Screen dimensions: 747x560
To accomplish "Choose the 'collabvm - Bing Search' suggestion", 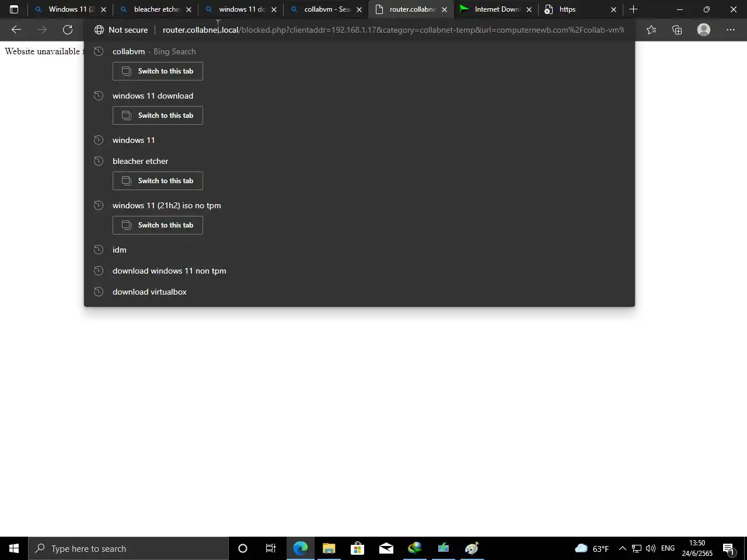I will [359, 51].
